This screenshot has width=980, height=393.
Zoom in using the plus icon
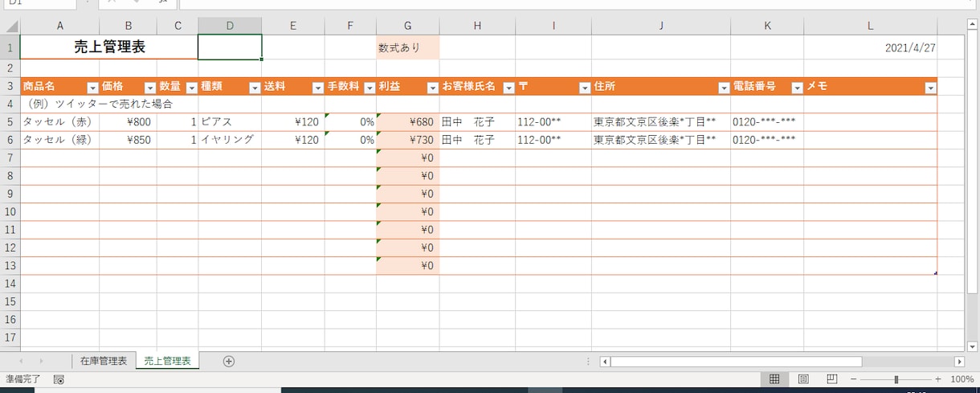coord(937,379)
